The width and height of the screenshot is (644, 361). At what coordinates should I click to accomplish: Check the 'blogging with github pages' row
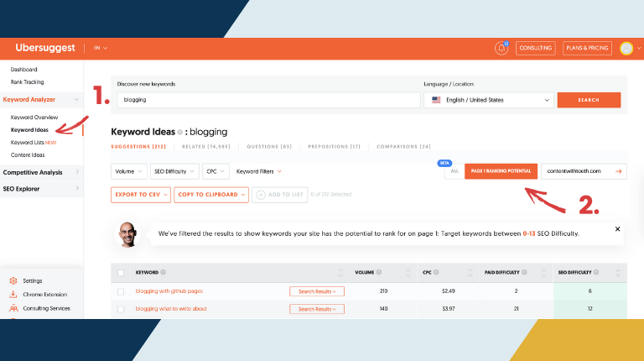tap(121, 291)
